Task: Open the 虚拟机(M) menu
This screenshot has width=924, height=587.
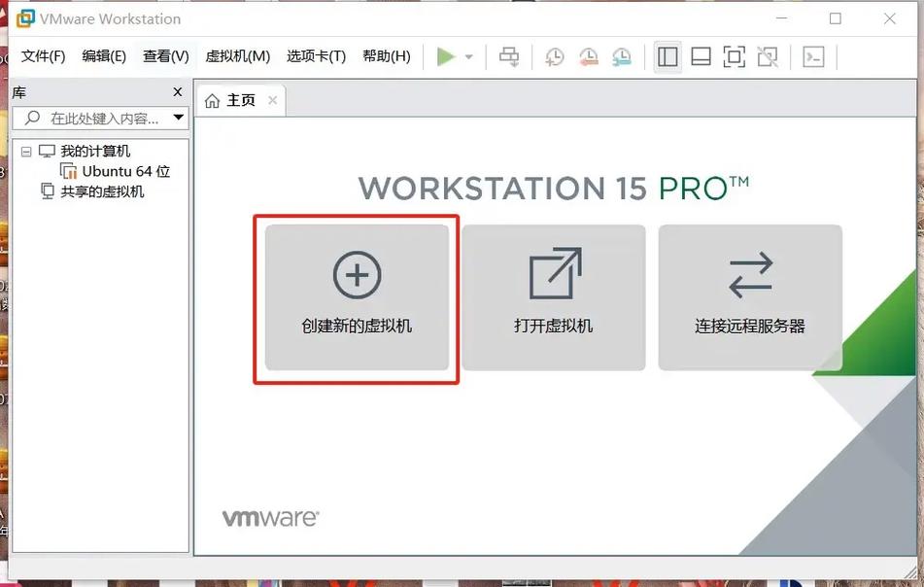Action: [x=237, y=56]
